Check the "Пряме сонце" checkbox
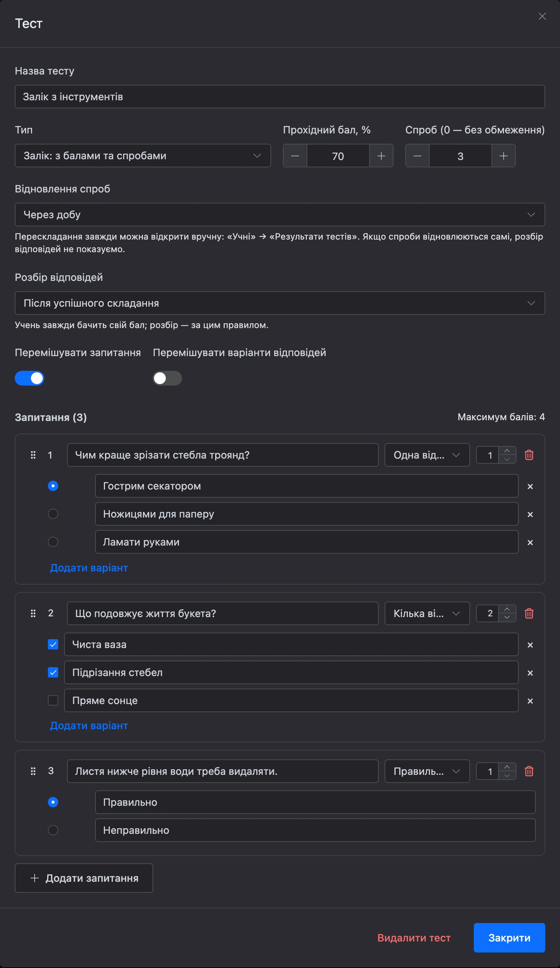The image size is (560, 968). [x=53, y=700]
